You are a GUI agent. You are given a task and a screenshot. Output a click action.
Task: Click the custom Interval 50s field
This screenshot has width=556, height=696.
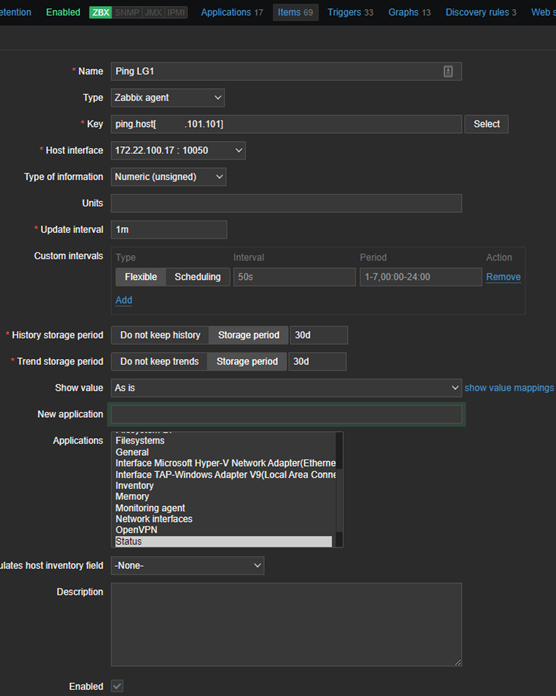click(294, 277)
